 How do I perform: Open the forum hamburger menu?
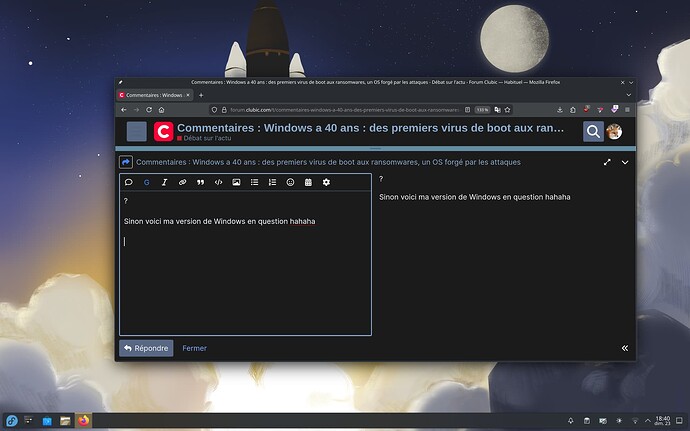[137, 131]
